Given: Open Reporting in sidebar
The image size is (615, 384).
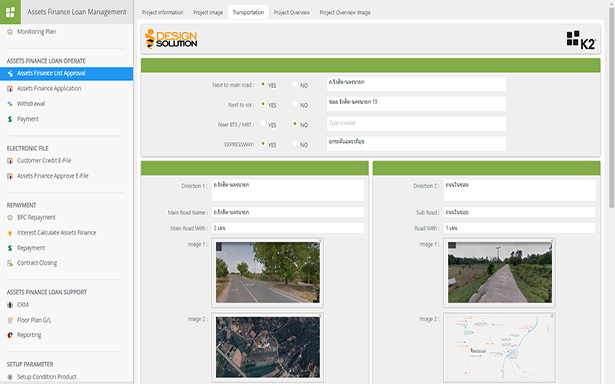Looking at the screenshot, I should [x=29, y=335].
